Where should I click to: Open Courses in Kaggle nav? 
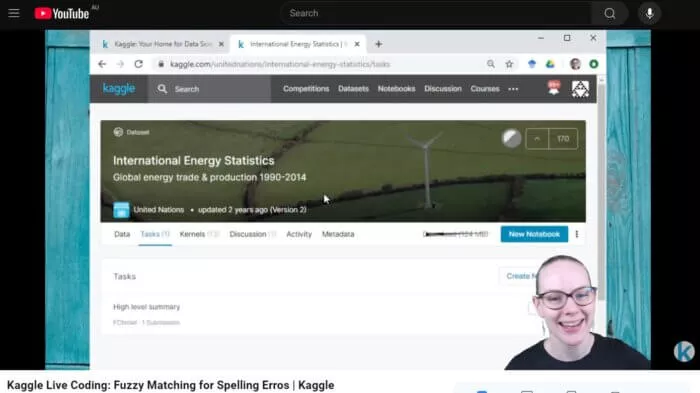(x=485, y=88)
